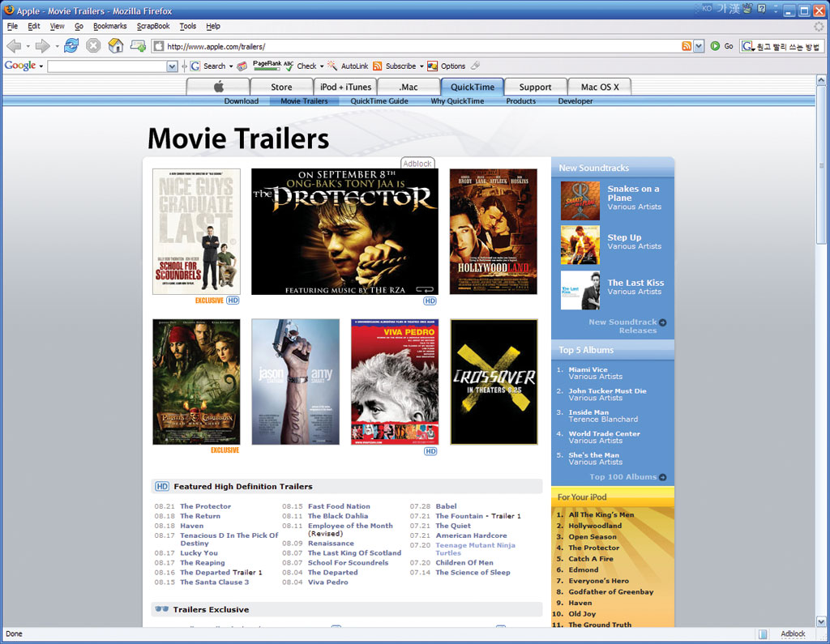This screenshot has width=830, height=644.
Task: Open the QuickTime Guide sub-navigation link
Action: pyautogui.click(x=379, y=101)
